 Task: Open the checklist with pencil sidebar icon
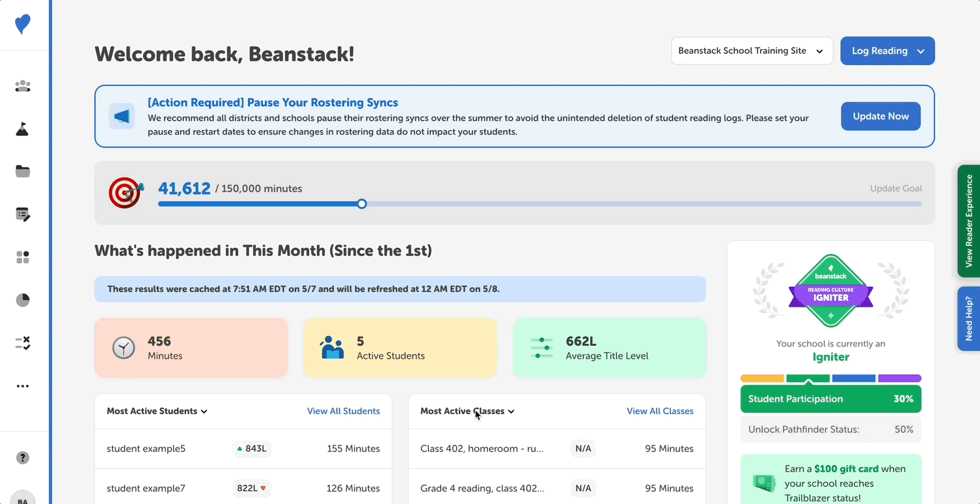(23, 214)
